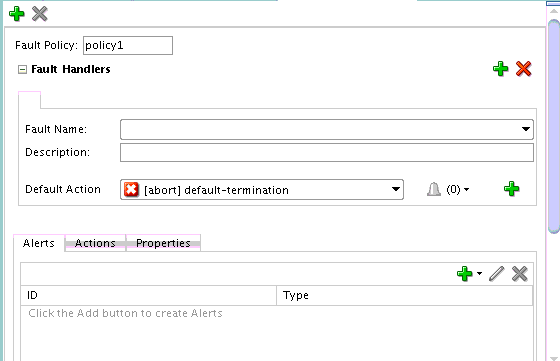Collapse the Fault Handlers section

[x=22, y=69]
